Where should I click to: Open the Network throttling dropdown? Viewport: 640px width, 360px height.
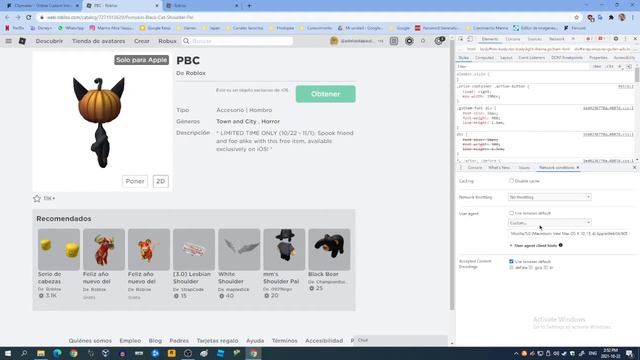pos(549,197)
